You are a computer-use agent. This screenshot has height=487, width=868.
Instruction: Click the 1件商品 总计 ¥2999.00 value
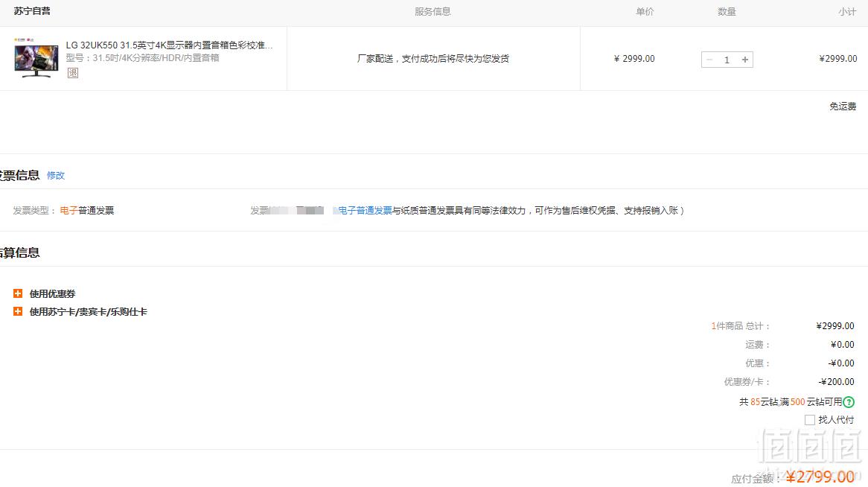[835, 325]
